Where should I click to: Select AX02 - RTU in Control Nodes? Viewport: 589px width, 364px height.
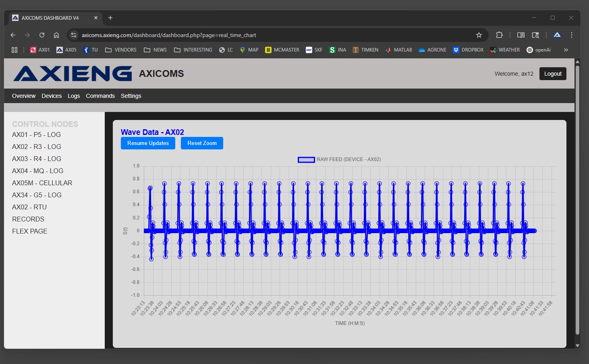coord(29,207)
